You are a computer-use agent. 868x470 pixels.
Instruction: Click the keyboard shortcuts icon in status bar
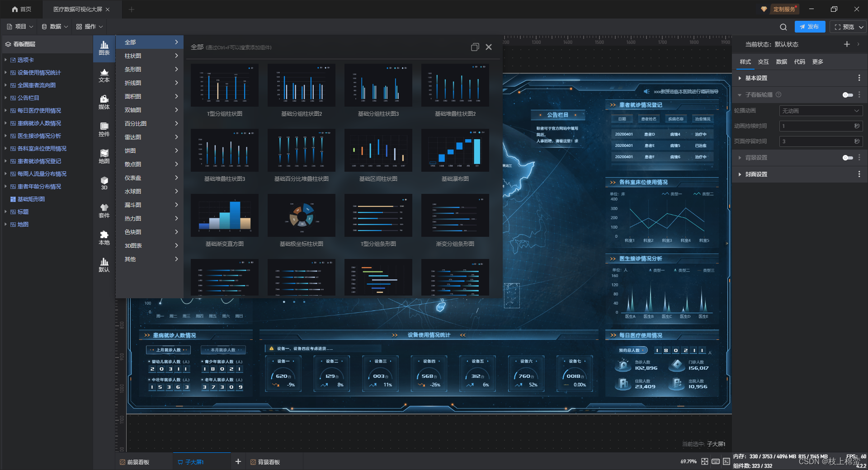[716, 461]
